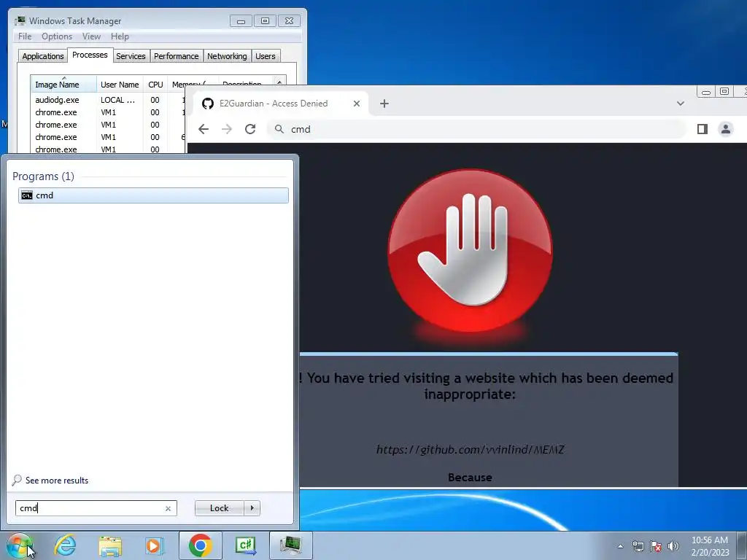Open a new Chrome tab
Viewport: 747px width, 560px height.
(384, 104)
